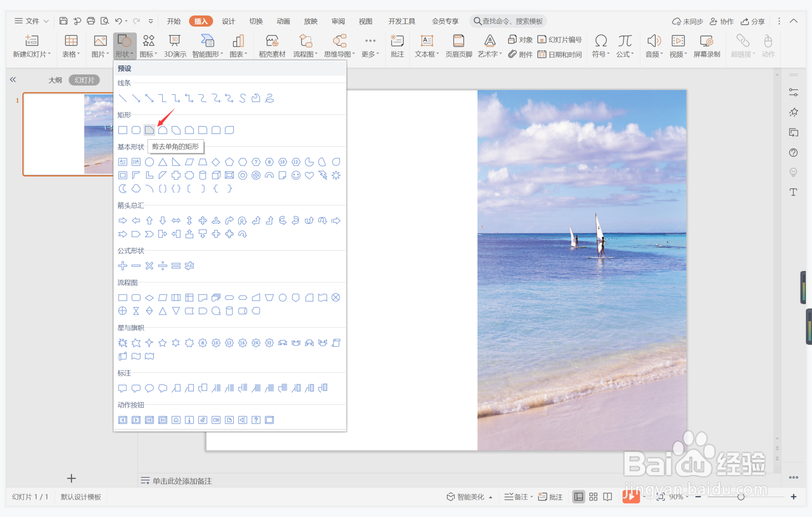Viewport: 812px width, 517px height.
Task: Expand 智能图形 dropdown
Action: (x=208, y=46)
